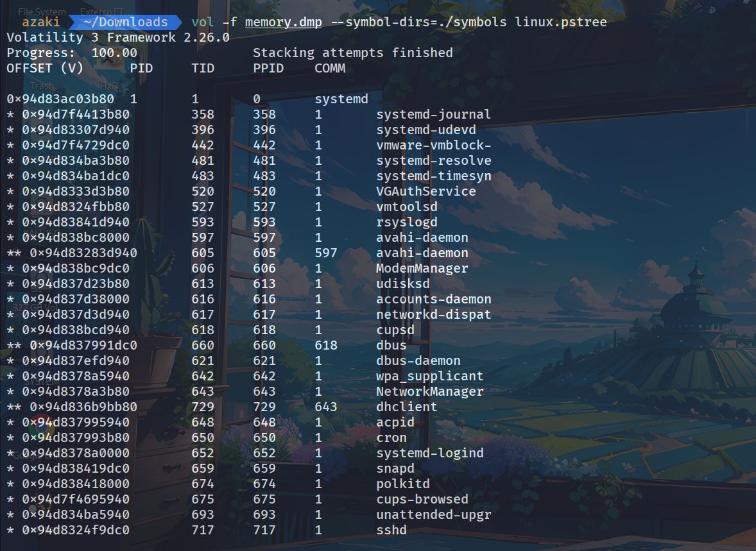Click offset 0x94d83ac03b80

pos(60,99)
